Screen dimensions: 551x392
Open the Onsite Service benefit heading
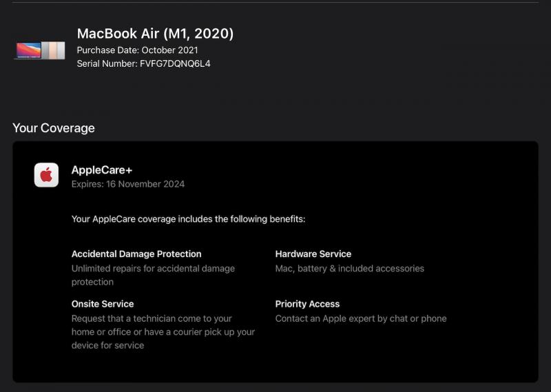103,304
